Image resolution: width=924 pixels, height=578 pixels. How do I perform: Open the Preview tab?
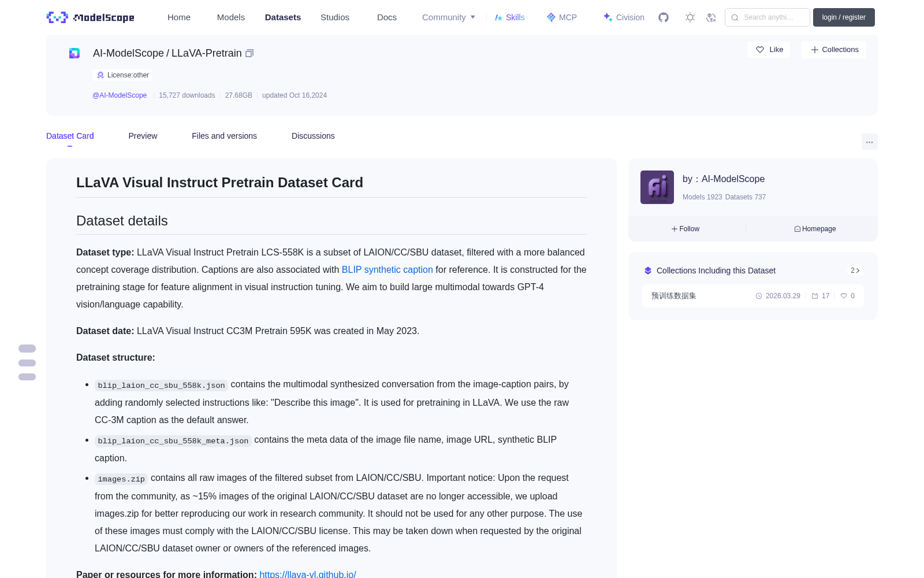[143, 136]
